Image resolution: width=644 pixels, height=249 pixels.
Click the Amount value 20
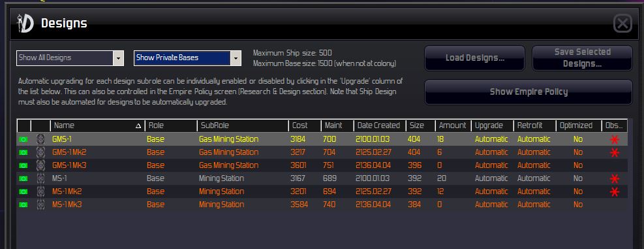442,178
